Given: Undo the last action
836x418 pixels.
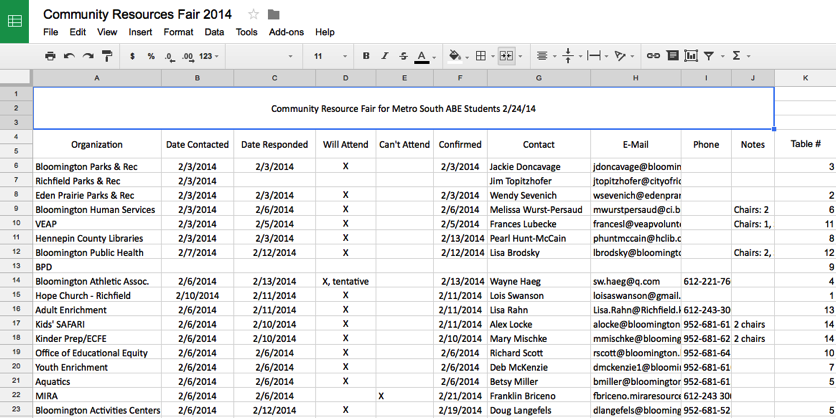Looking at the screenshot, I should point(69,56).
